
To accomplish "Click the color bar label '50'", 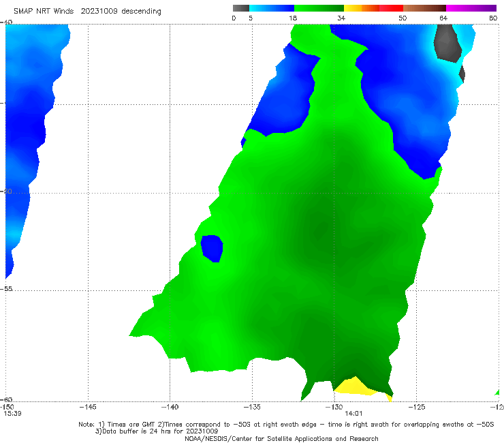I will (403, 18).
